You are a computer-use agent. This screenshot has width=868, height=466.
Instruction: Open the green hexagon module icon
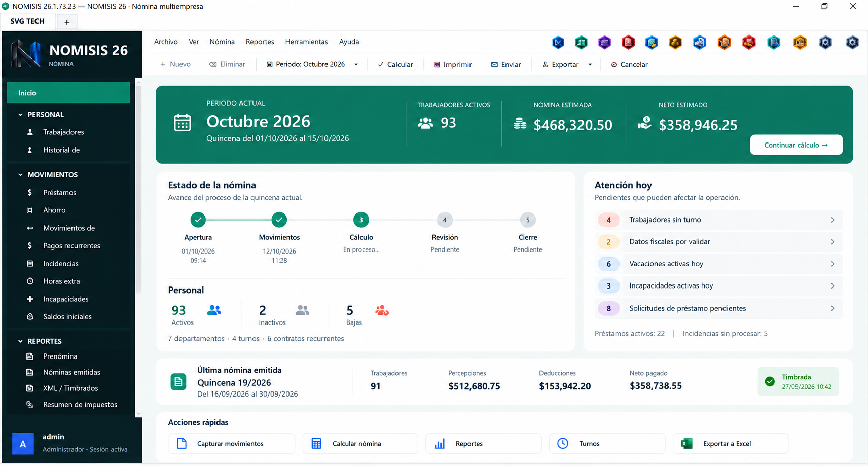(x=581, y=43)
